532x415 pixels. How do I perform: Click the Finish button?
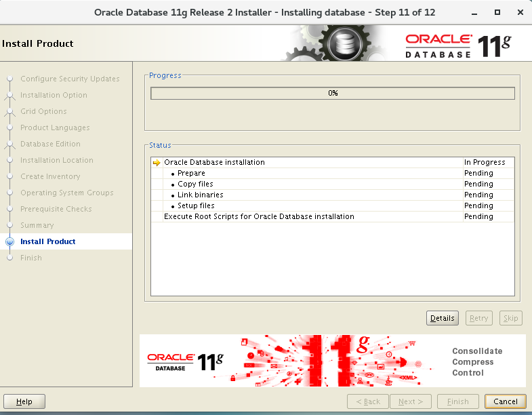click(x=457, y=401)
